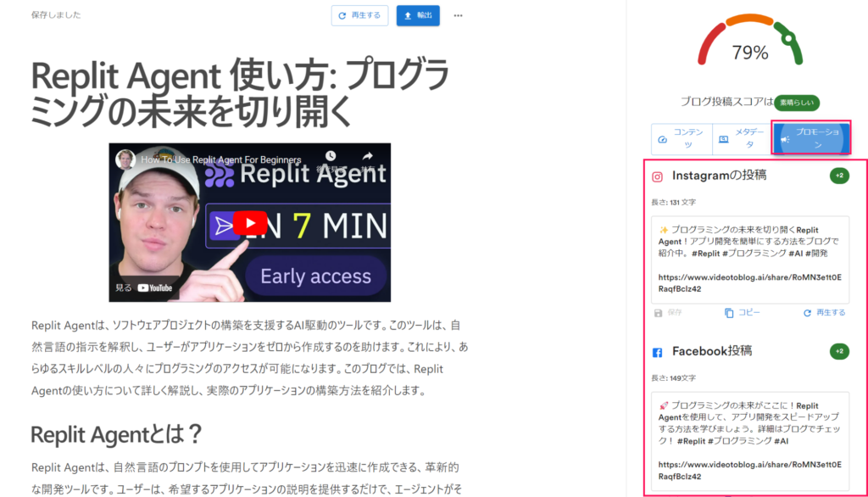Click the Facebook post share URL text
Screen dimensions: 868x497
749,471
